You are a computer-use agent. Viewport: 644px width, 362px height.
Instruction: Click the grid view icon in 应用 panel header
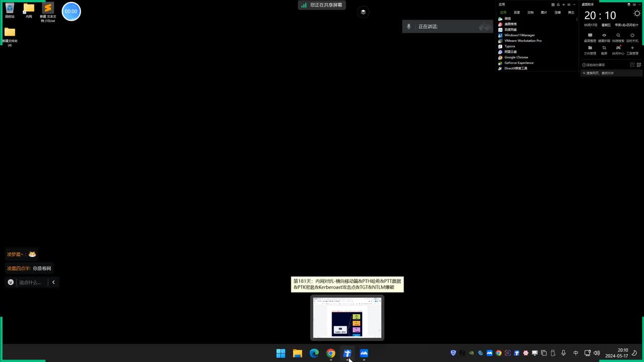tap(553, 5)
